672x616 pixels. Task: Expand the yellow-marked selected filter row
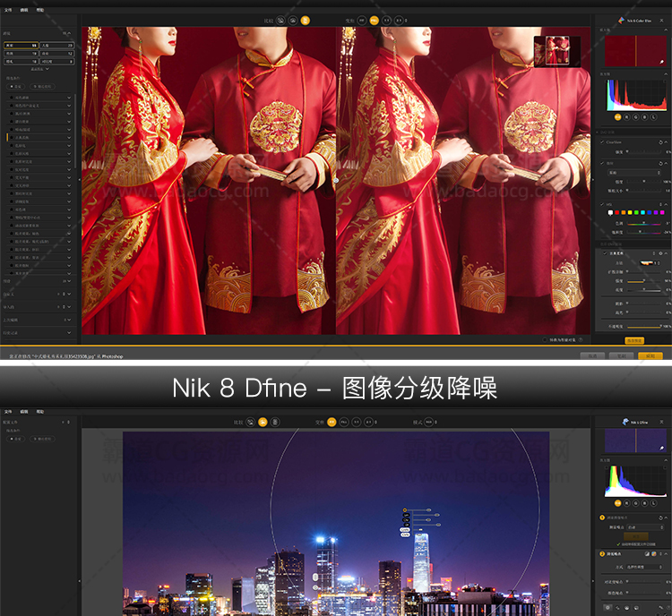[x=69, y=138]
